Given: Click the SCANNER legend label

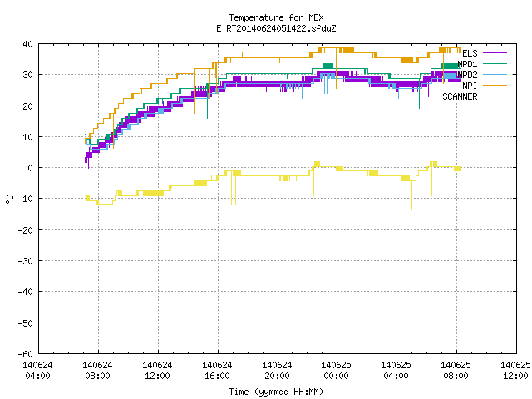Looking at the screenshot, I should pos(460,96).
